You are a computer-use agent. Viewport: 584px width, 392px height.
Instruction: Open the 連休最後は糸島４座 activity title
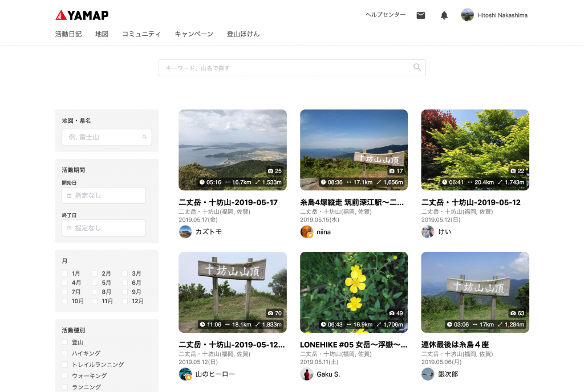pos(455,345)
